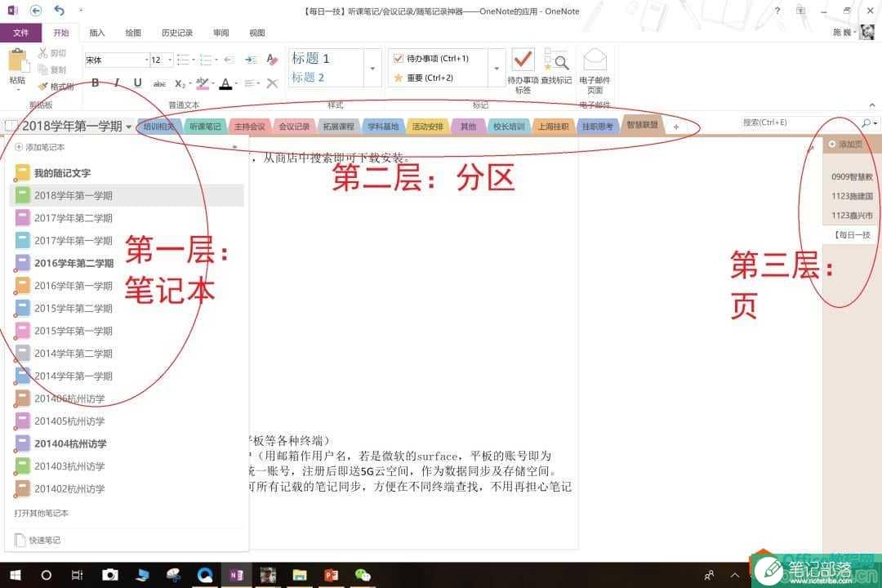Image resolution: width=882 pixels, height=588 pixels.
Task: Switch to the 绘图 ribbon tab
Action: tap(133, 33)
